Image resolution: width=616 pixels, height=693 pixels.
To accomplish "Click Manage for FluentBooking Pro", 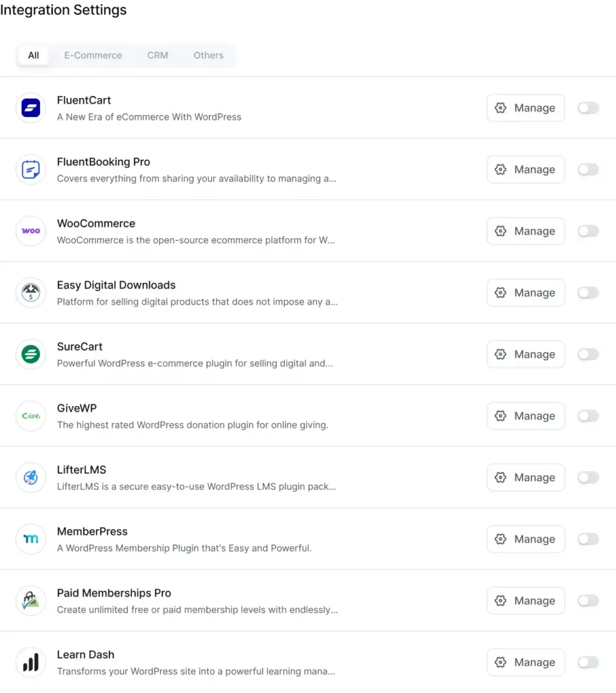I will [526, 169].
